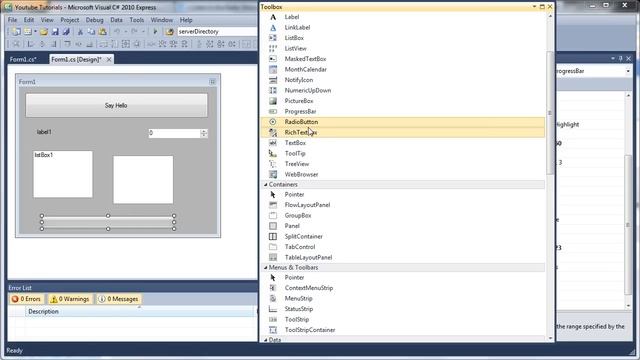
Task: Select the ProgressBar toolbox item
Action: click(x=300, y=111)
